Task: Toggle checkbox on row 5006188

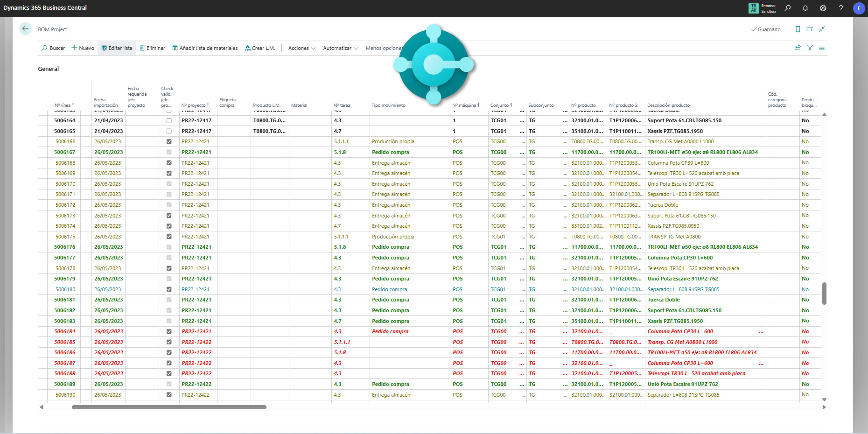Action: coord(169,373)
